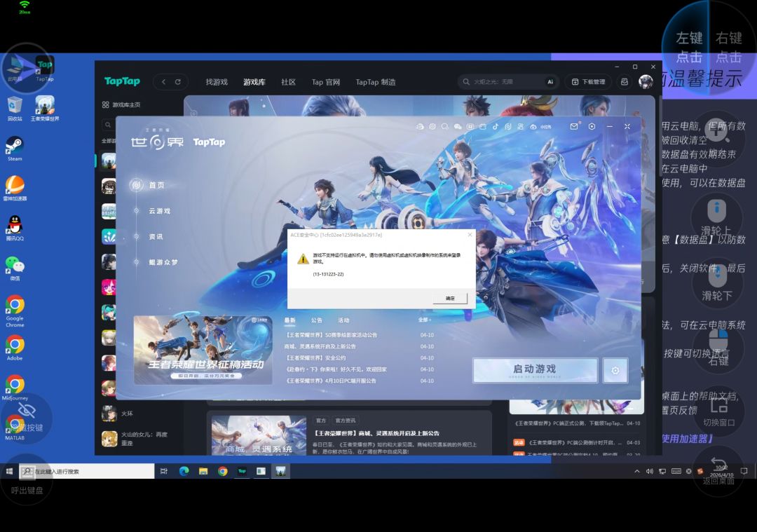
Task: Open the TikTok/Douyin icon in launcher top bar
Action: pos(496,126)
